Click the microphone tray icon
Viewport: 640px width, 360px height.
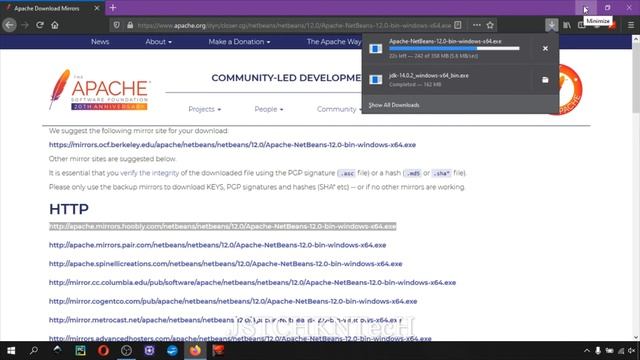pyautogui.click(x=598, y=351)
